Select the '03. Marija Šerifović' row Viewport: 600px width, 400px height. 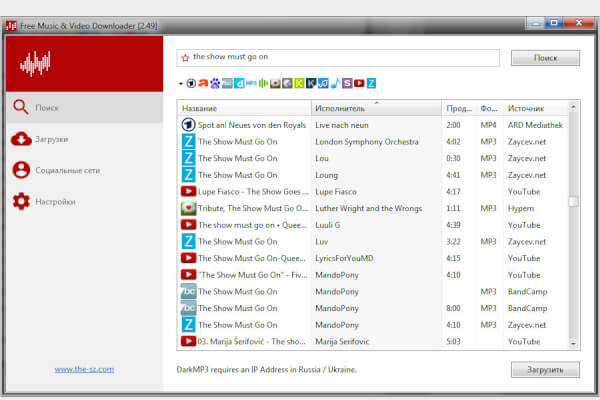pos(373,341)
